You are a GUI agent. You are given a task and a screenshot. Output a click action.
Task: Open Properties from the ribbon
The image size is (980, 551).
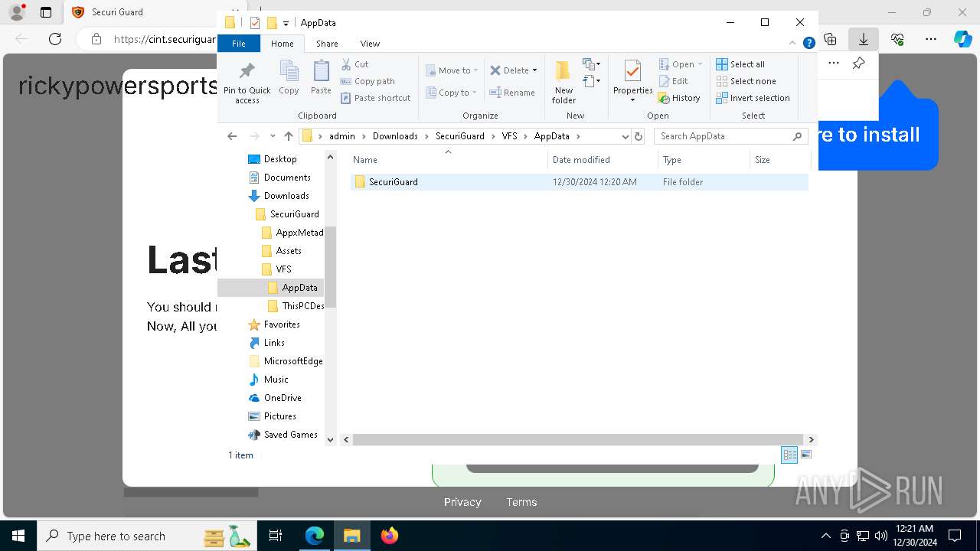point(632,81)
